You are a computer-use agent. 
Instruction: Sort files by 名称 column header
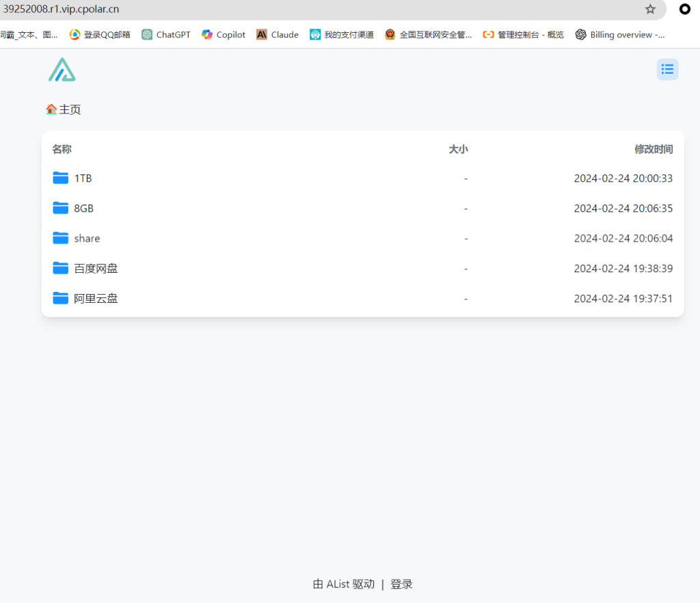pyautogui.click(x=62, y=149)
